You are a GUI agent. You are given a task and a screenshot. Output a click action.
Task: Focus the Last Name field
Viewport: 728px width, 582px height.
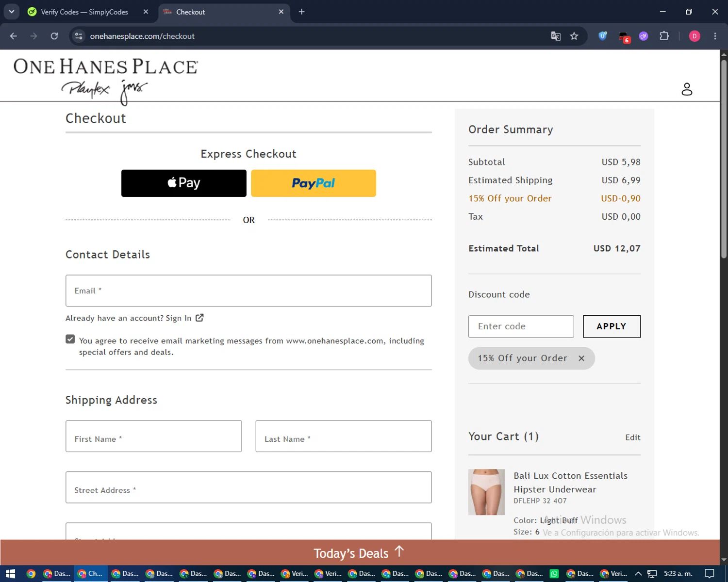(344, 436)
